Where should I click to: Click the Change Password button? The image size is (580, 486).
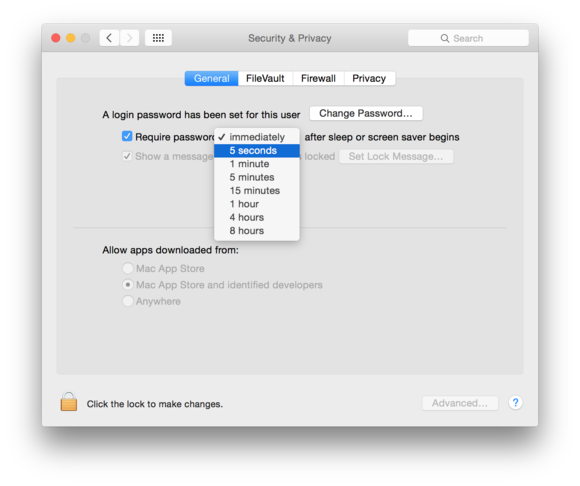pos(366,113)
